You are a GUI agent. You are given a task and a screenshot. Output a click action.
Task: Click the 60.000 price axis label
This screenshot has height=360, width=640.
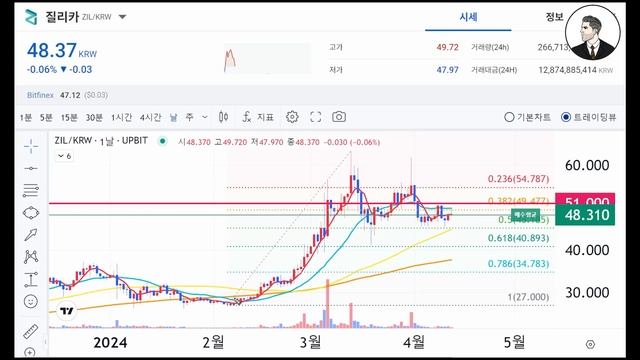(x=587, y=165)
